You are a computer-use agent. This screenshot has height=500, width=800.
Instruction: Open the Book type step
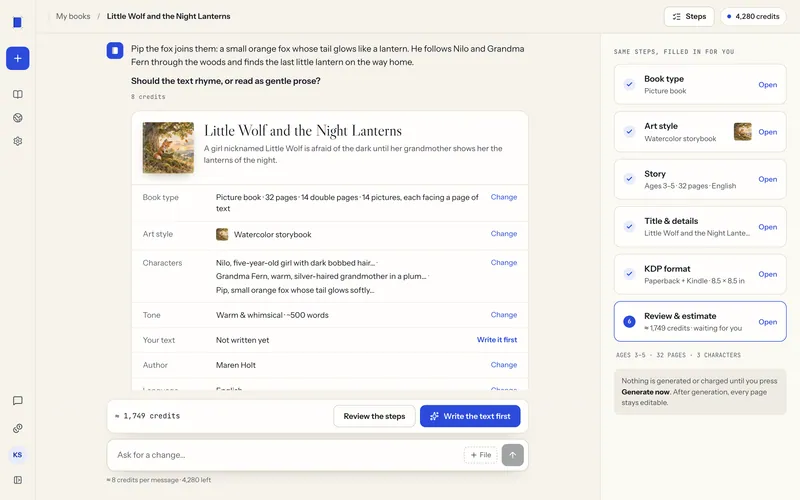767,85
